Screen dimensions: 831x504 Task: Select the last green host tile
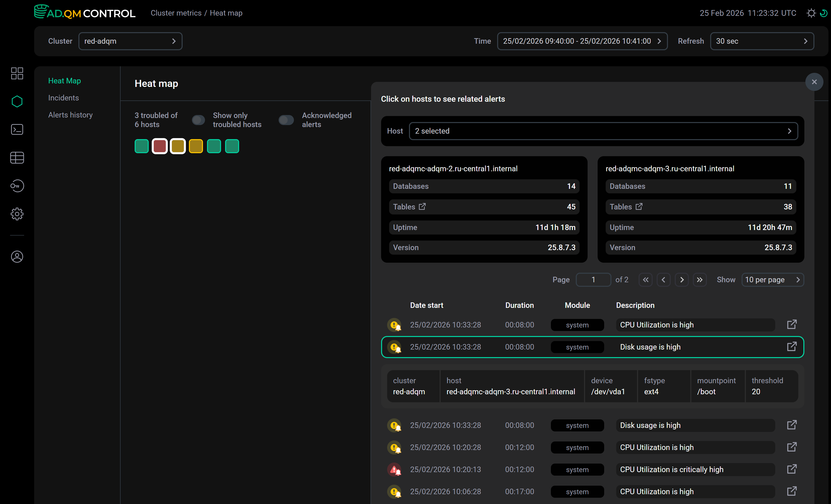pyautogui.click(x=232, y=146)
